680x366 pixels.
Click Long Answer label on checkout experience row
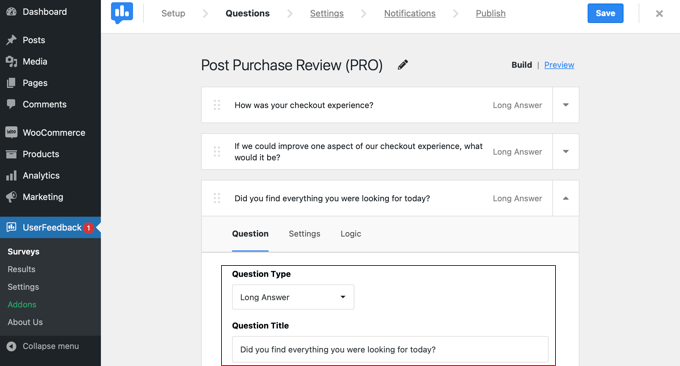pyautogui.click(x=517, y=105)
